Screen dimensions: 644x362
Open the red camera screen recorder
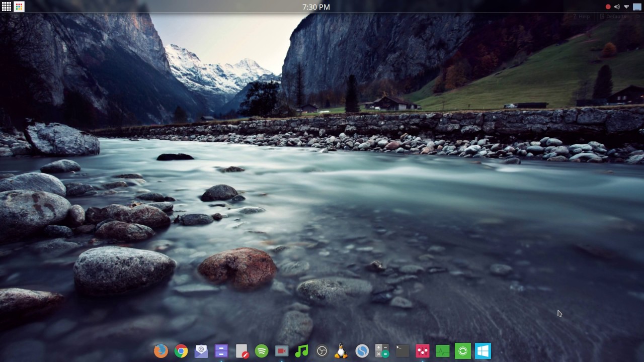pyautogui.click(x=282, y=351)
